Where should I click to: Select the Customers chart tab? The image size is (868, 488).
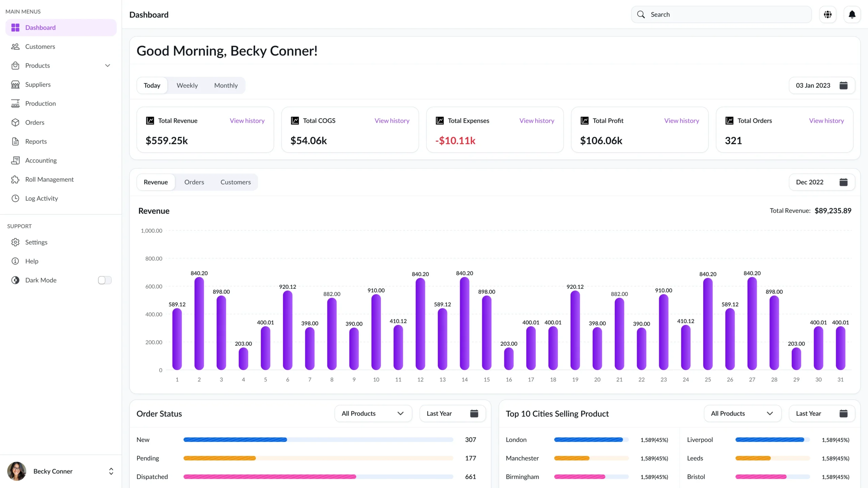point(235,182)
